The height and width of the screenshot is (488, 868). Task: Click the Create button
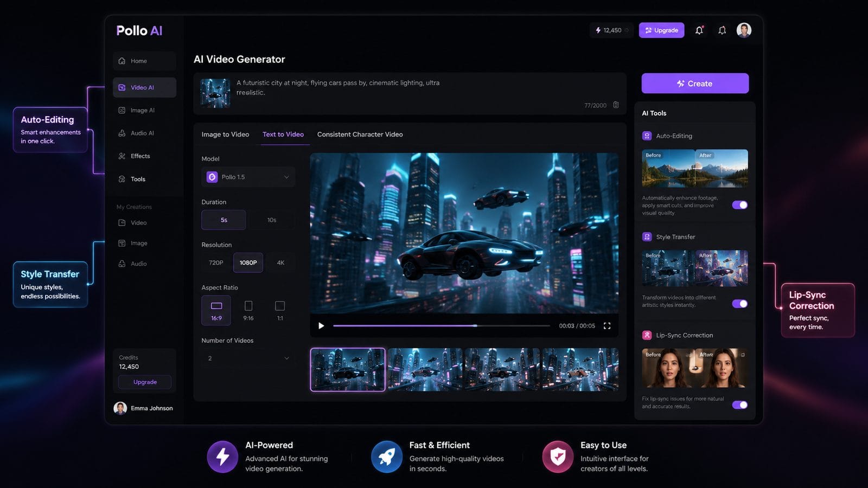pos(695,84)
